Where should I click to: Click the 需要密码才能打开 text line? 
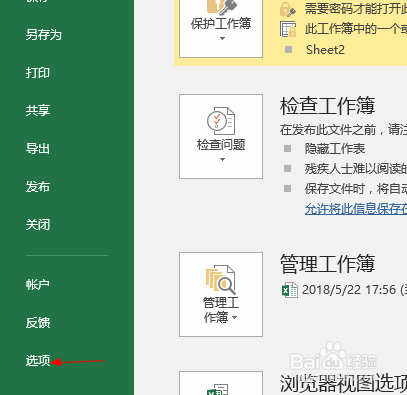[356, 9]
